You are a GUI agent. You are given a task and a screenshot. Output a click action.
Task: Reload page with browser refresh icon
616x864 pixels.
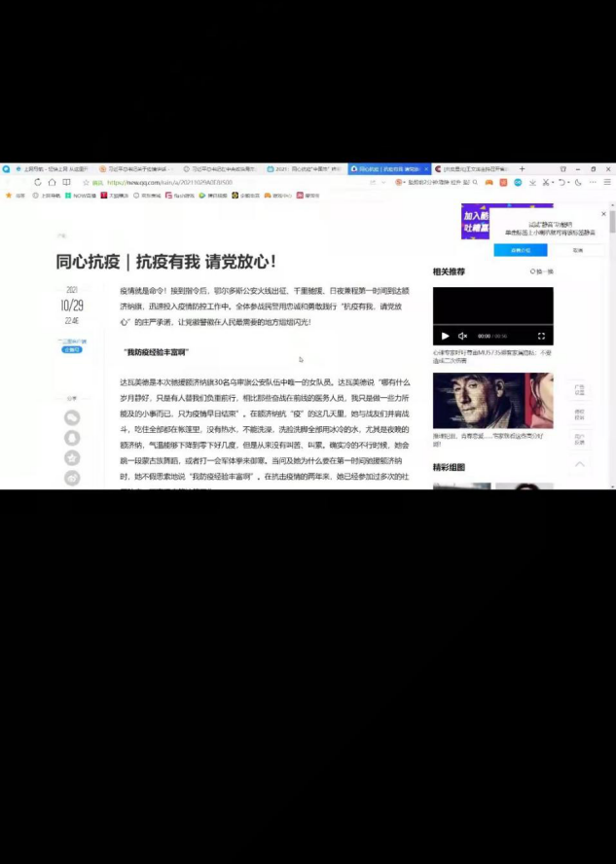pyautogui.click(x=38, y=182)
